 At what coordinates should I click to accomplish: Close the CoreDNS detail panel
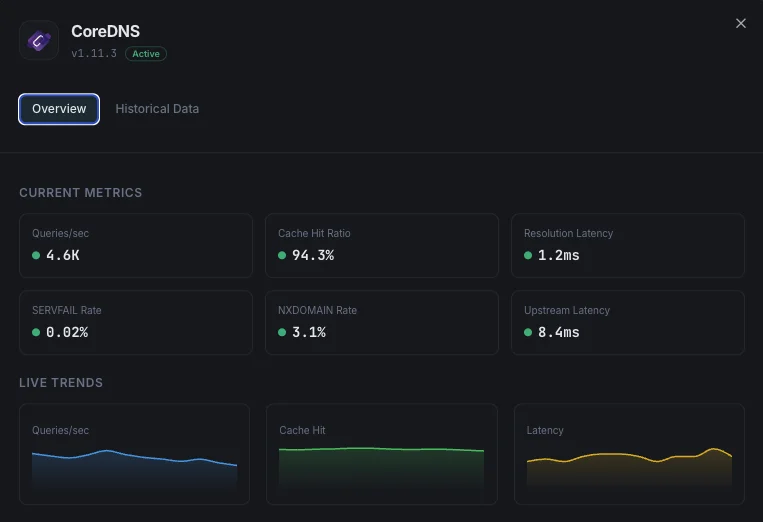click(x=741, y=23)
